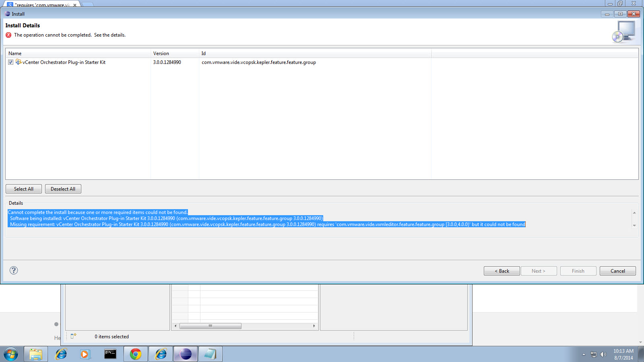Click the red error icon beside the message
Screen dimensions: 644x362
(8, 35)
